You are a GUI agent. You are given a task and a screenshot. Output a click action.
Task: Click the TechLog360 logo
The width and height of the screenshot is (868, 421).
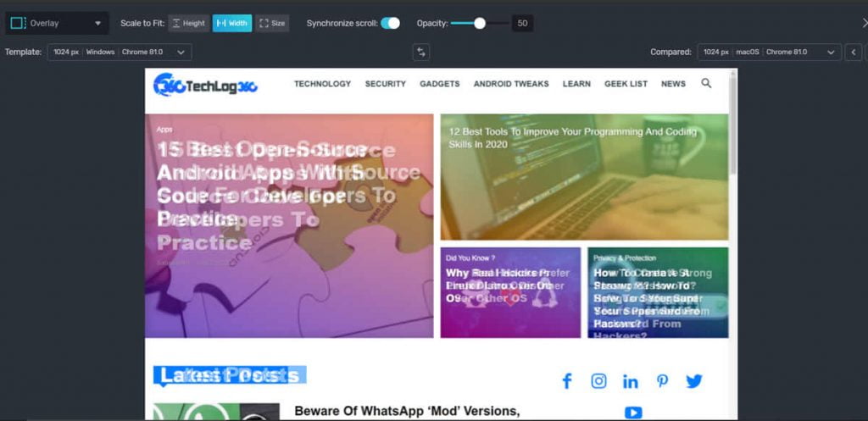click(205, 85)
